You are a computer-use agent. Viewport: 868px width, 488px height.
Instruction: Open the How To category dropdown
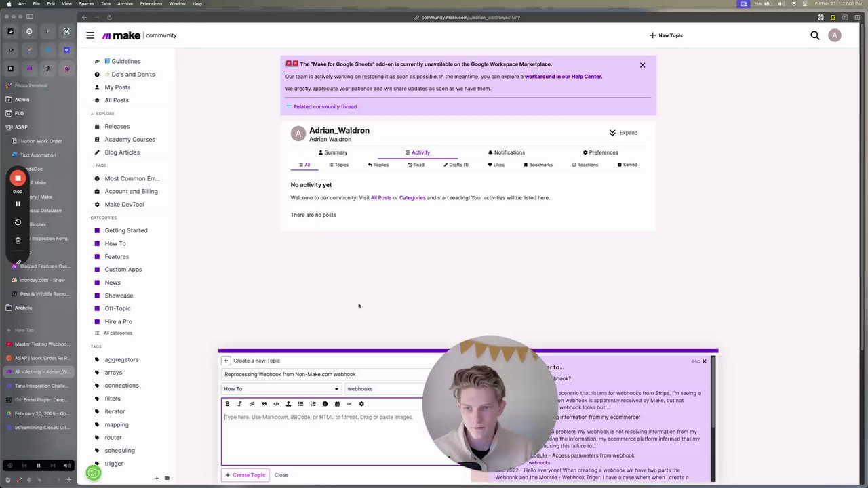click(281, 389)
